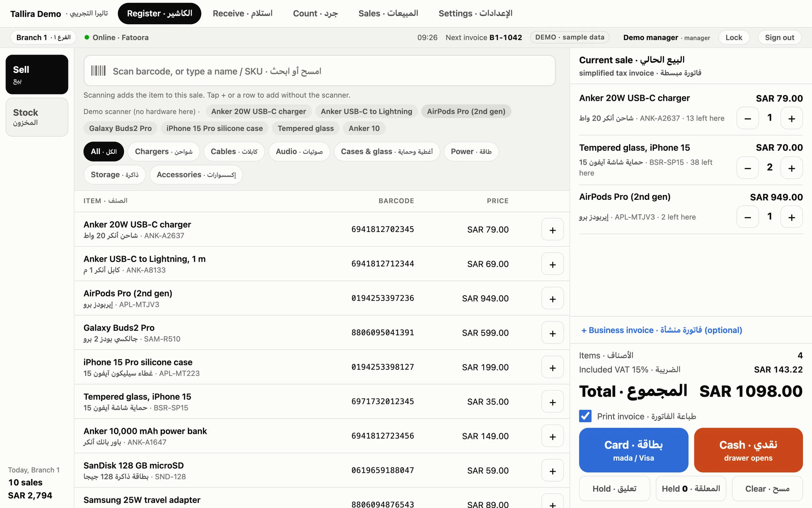
Task: Sign out of Demo manager
Action: tap(779, 37)
